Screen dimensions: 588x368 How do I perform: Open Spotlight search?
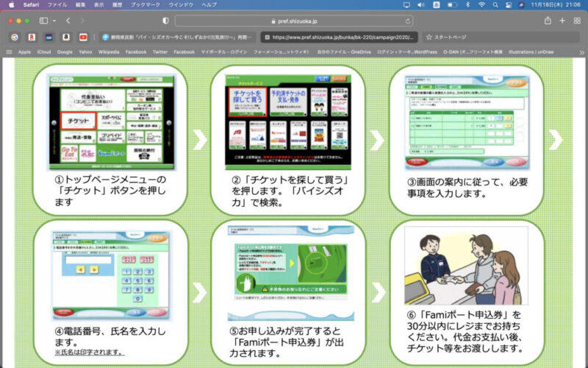click(495, 5)
